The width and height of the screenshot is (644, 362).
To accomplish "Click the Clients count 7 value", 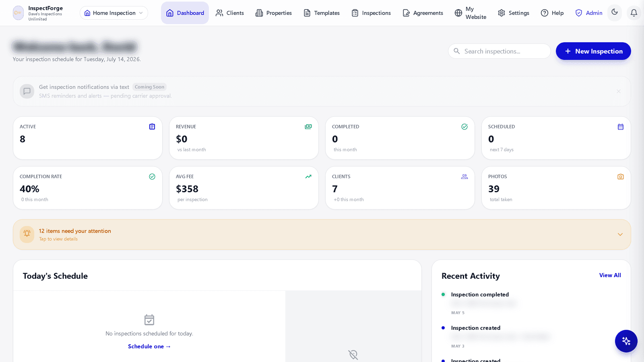I will tap(335, 189).
